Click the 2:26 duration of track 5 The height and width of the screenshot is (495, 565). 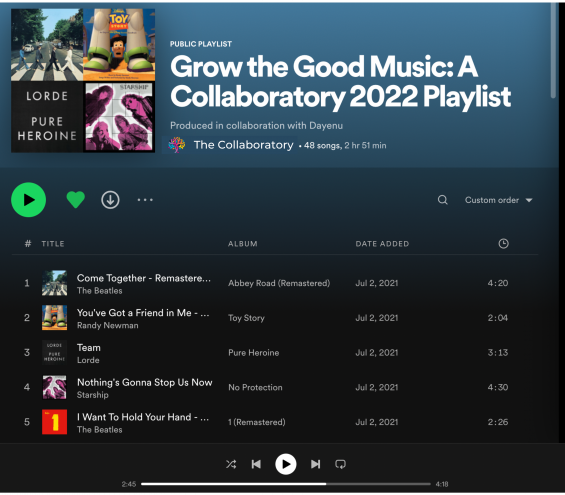[x=498, y=422]
